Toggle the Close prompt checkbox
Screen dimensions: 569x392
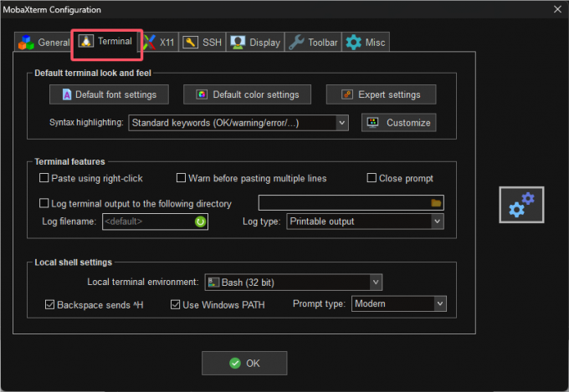(372, 178)
